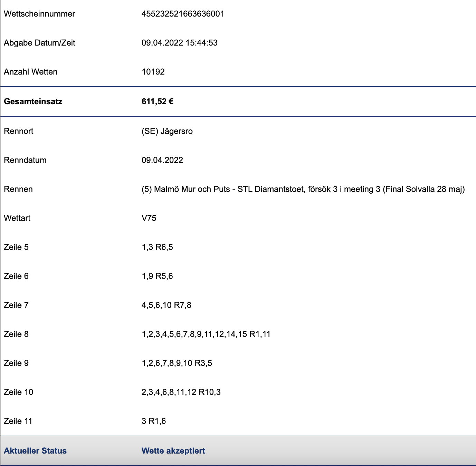Click the Zeile 9 label
Screen dimensions: 476x466
[x=16, y=363]
